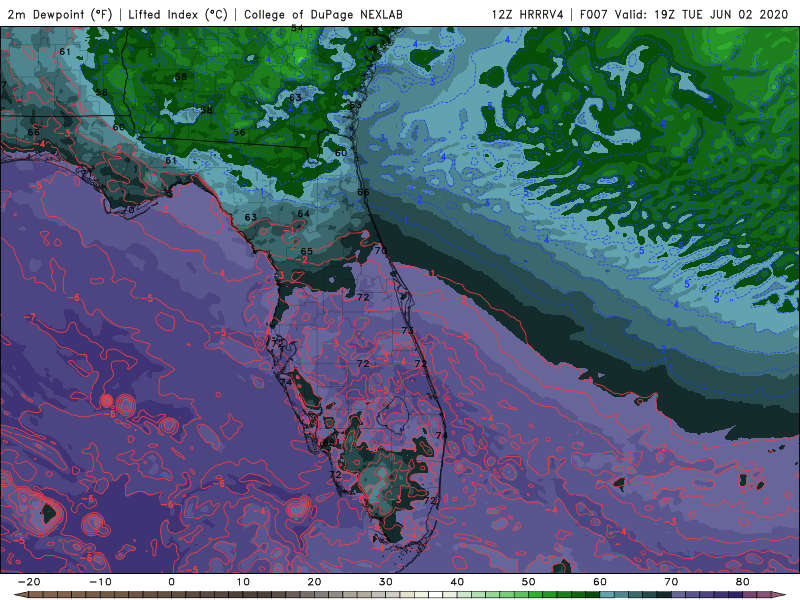
Task: Click the "80" colorbar label
Action: [743, 582]
